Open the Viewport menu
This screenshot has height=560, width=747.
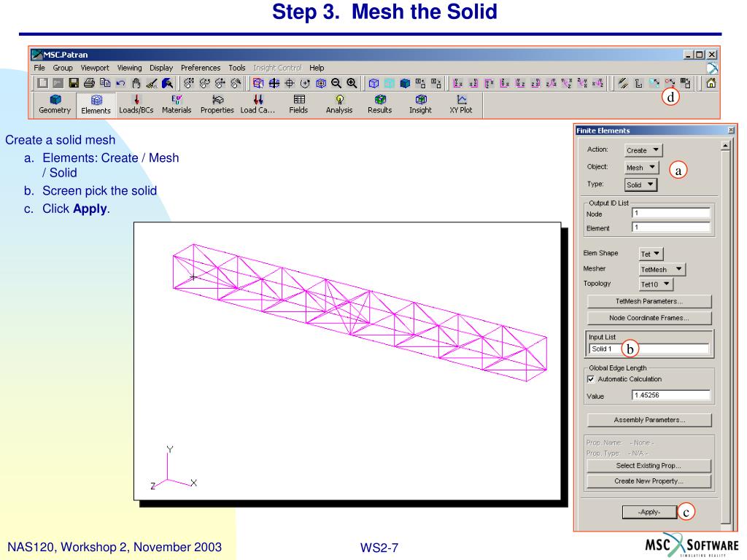click(x=95, y=68)
